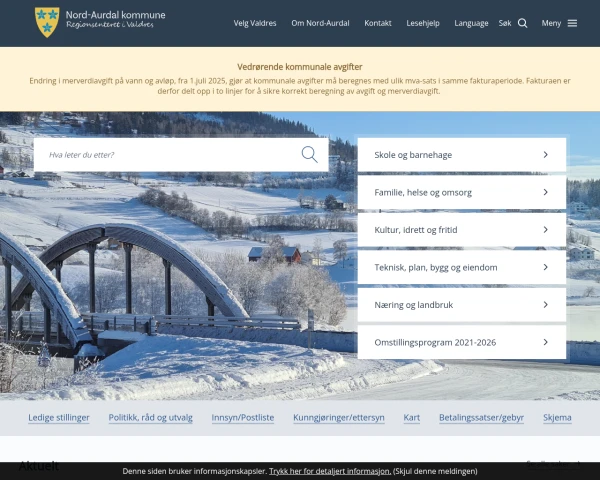Go to Kontakt in the header
The width and height of the screenshot is (600, 480).
(378, 23)
